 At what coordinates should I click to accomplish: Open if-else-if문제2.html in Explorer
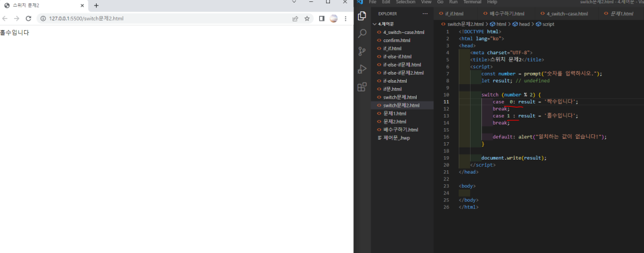[x=403, y=73]
